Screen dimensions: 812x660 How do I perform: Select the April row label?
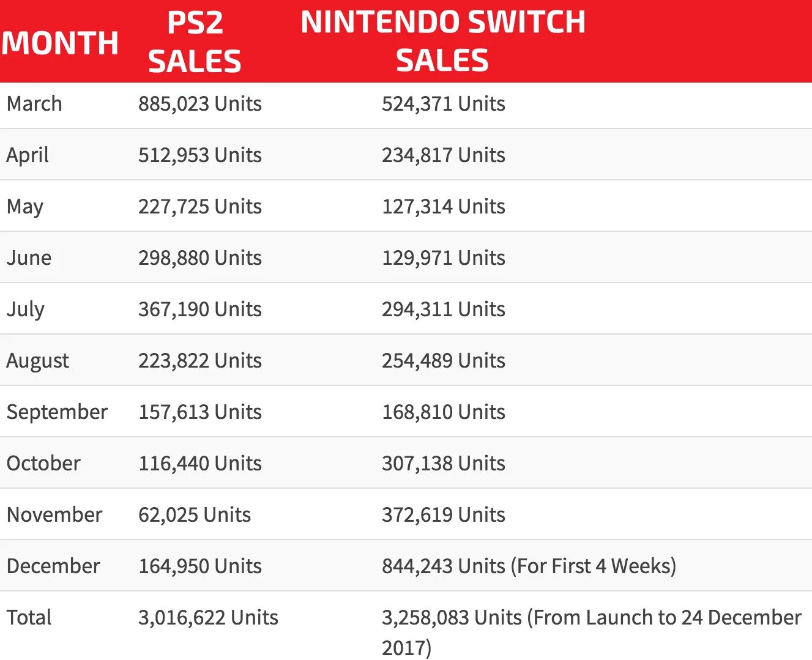(28, 155)
